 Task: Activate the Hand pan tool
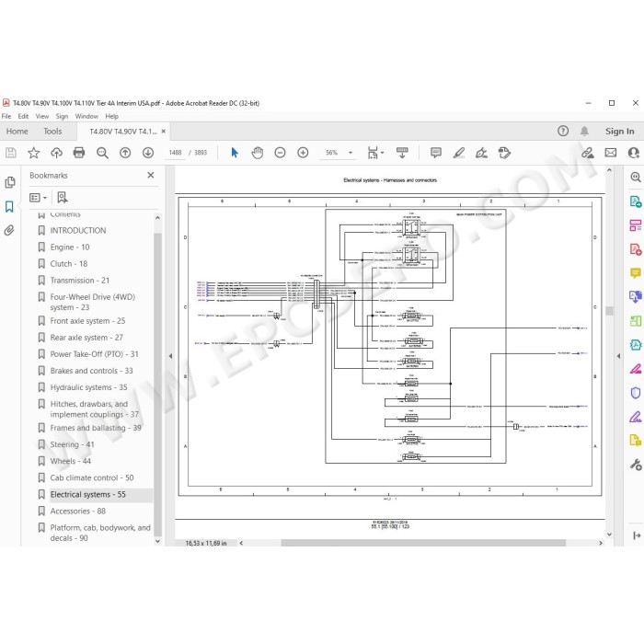(x=258, y=153)
